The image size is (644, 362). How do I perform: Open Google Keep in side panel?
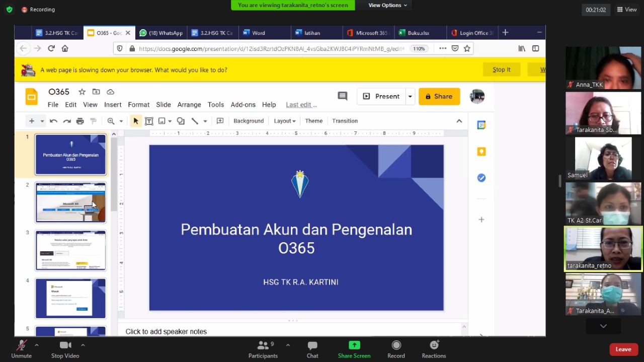coord(481,152)
